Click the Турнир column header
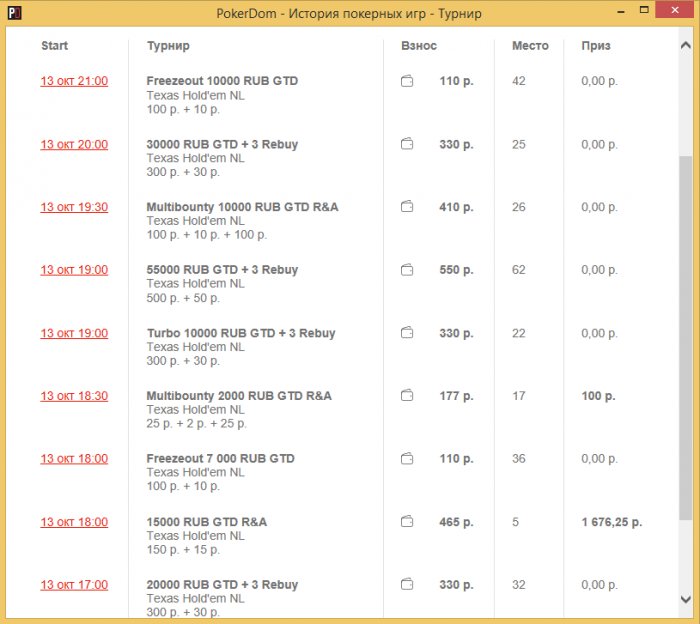Screen dimensions: 700x624 pyautogui.click(x=168, y=46)
